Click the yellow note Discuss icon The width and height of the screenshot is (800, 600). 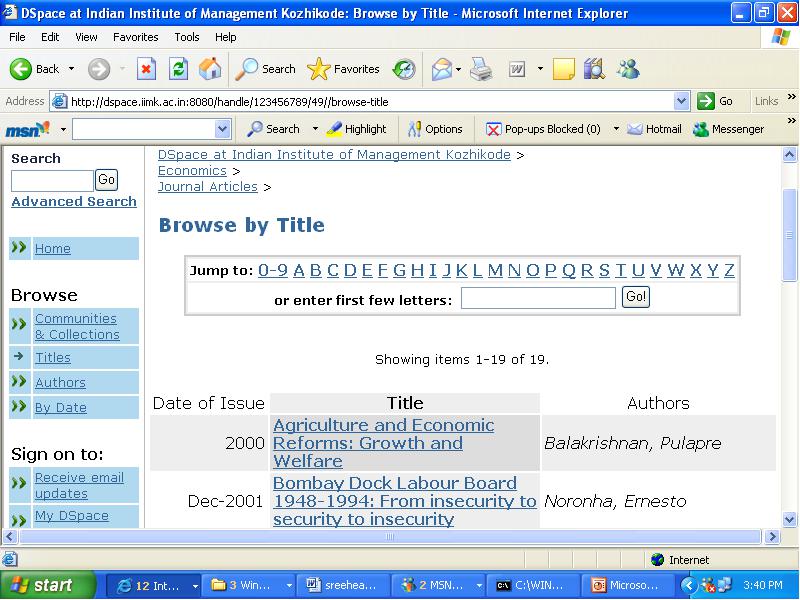[563, 69]
